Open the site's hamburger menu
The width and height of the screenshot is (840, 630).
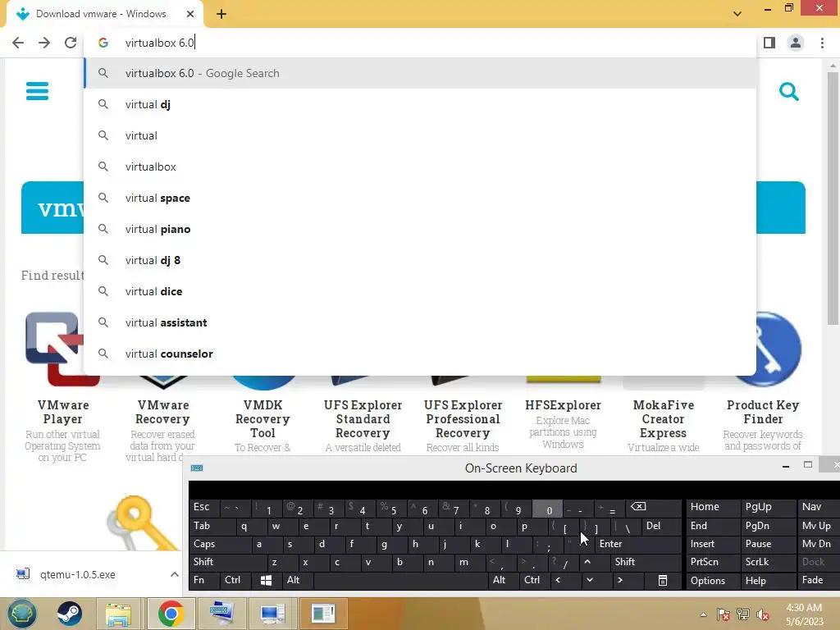(38, 91)
